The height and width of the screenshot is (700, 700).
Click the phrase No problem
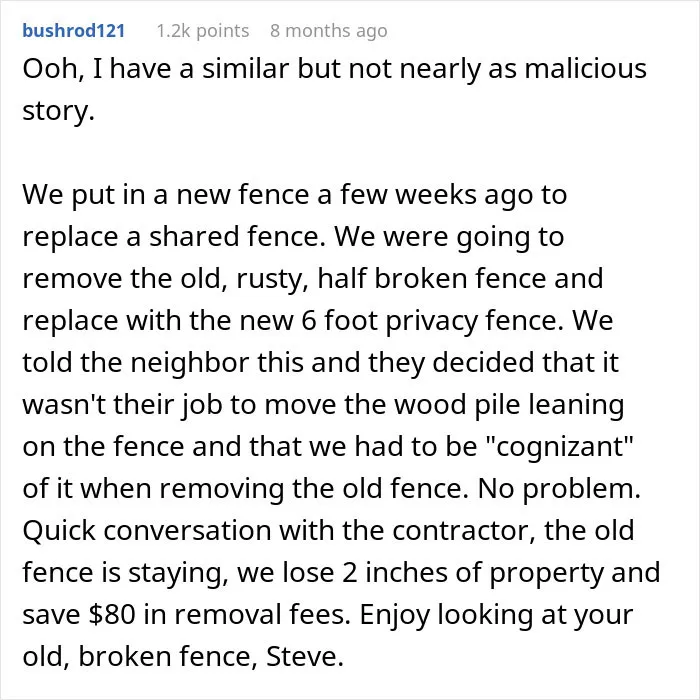(x=559, y=489)
